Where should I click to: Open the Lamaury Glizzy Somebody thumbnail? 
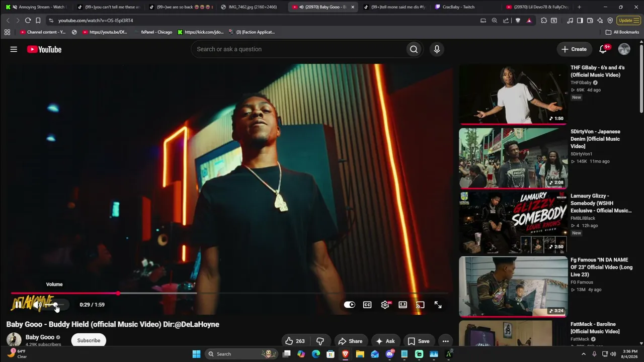(x=513, y=222)
